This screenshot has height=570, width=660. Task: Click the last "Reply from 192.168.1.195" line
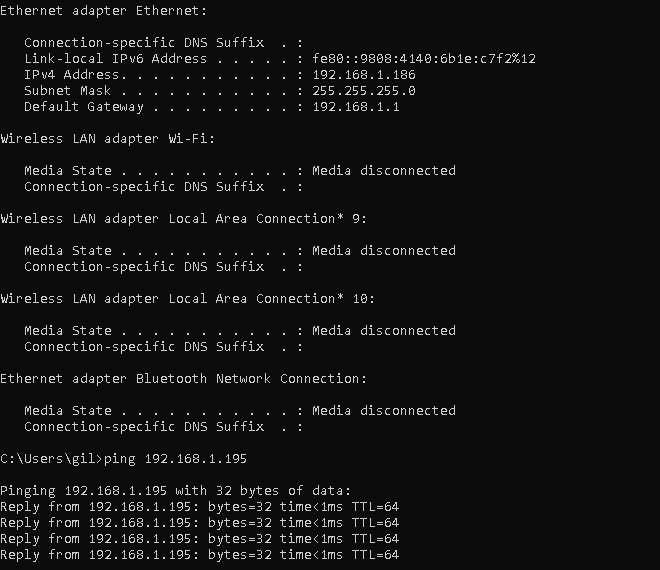(200, 555)
